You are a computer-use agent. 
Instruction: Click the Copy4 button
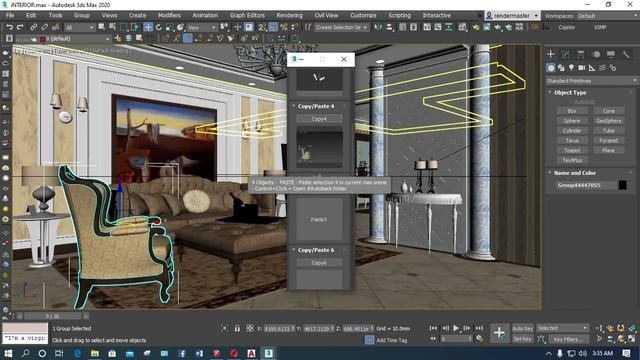click(x=319, y=119)
